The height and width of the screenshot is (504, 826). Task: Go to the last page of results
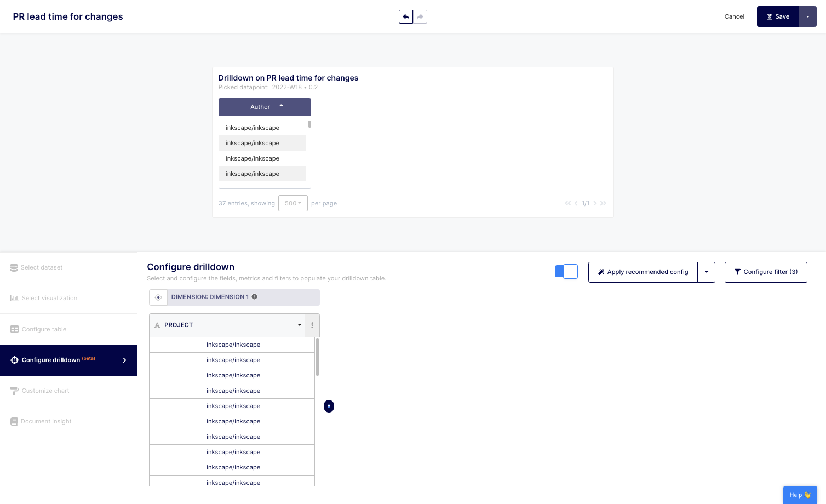coord(603,203)
